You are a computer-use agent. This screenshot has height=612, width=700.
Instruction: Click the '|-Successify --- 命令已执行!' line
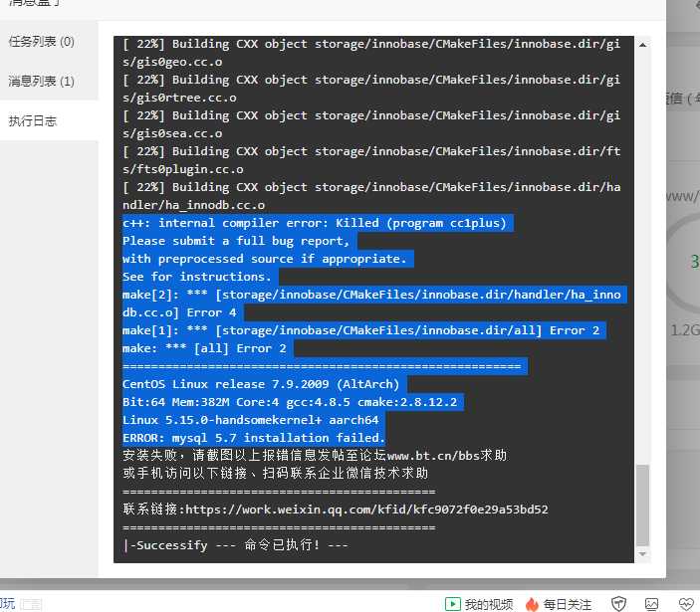pyautogui.click(x=235, y=545)
